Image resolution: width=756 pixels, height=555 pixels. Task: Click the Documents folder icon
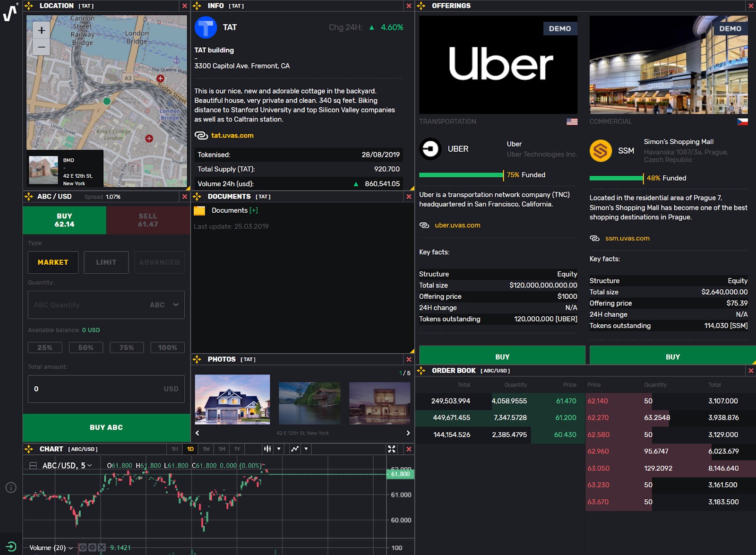[x=199, y=211]
